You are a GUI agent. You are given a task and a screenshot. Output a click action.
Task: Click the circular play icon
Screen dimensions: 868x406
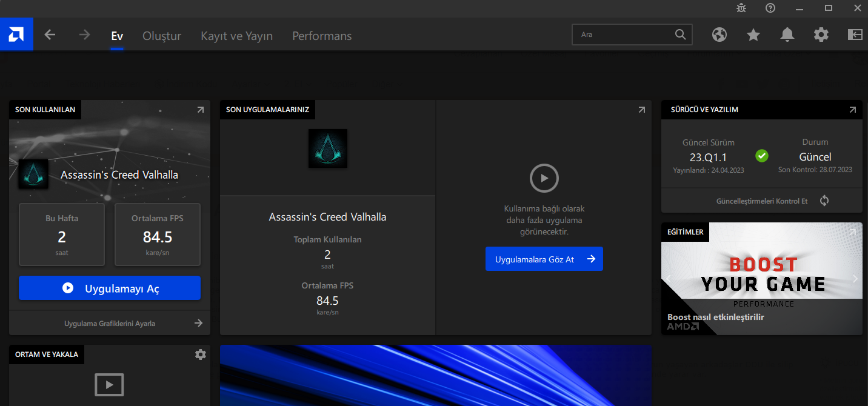pos(544,178)
